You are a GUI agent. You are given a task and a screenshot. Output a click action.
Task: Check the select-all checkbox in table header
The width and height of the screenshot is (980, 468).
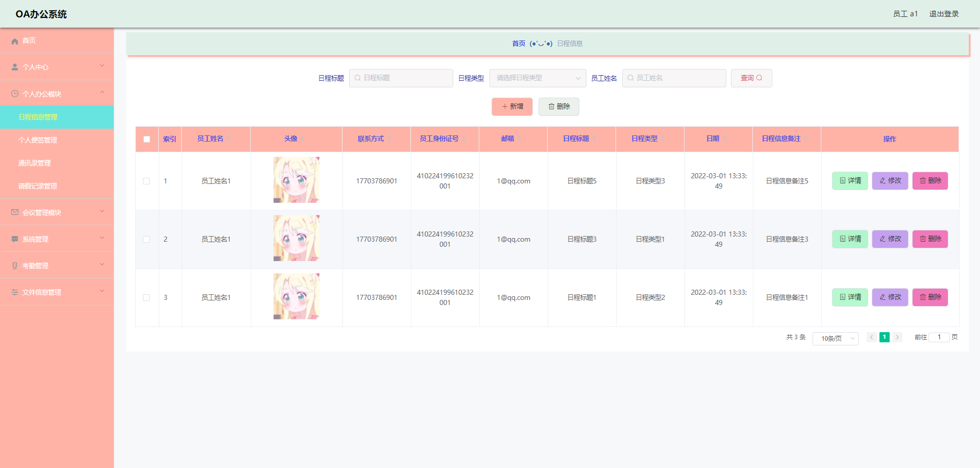pos(146,139)
